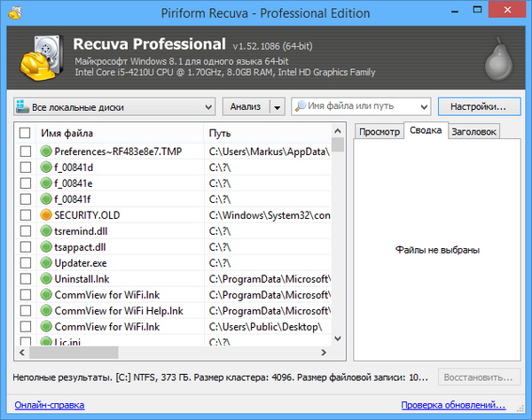532x420 pixels.
Task: Click the green status icon beside Uninstall.lnk
Action: 46,278
